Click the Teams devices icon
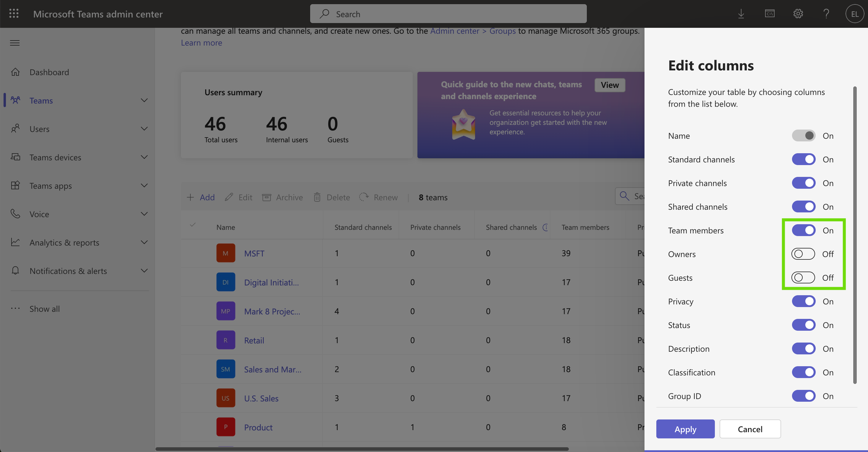Viewport: 868px width, 452px height. coord(15,157)
